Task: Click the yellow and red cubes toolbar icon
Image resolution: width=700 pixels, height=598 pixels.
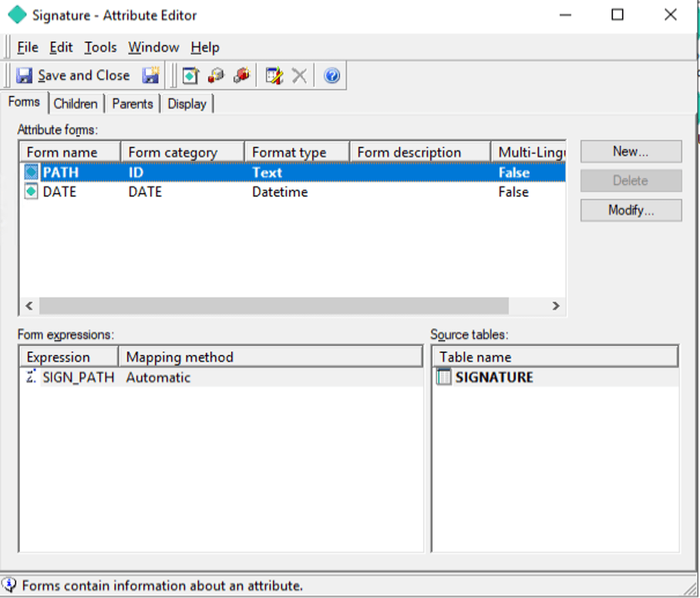Action: pos(216,76)
